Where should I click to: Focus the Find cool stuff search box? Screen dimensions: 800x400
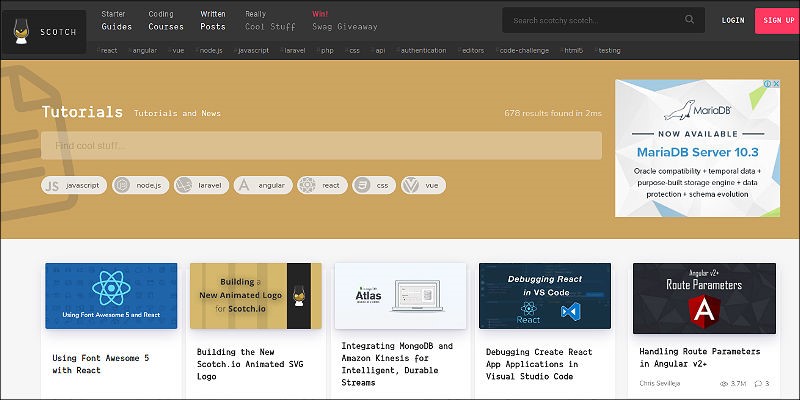(x=321, y=145)
